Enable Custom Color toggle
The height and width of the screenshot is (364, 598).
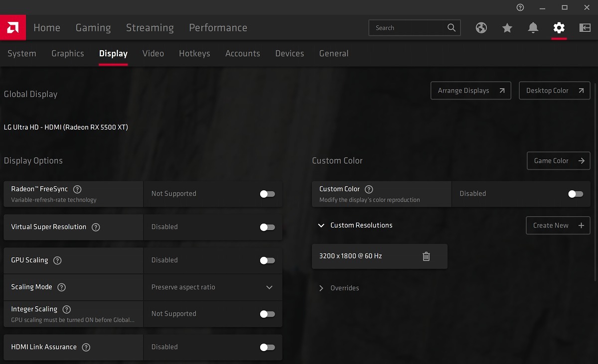click(x=576, y=194)
